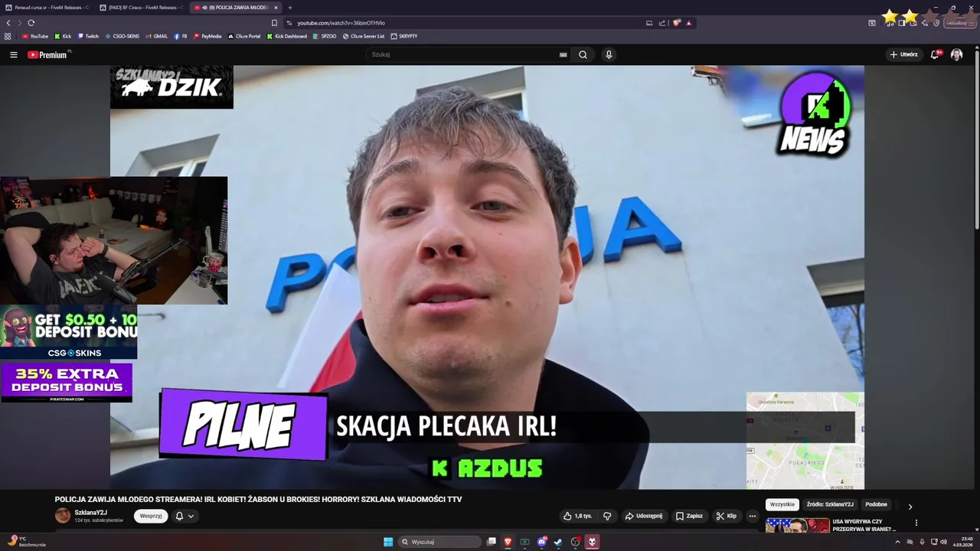Select the Wszystkie filter chip
This screenshot has height=551, width=980.
click(782, 504)
